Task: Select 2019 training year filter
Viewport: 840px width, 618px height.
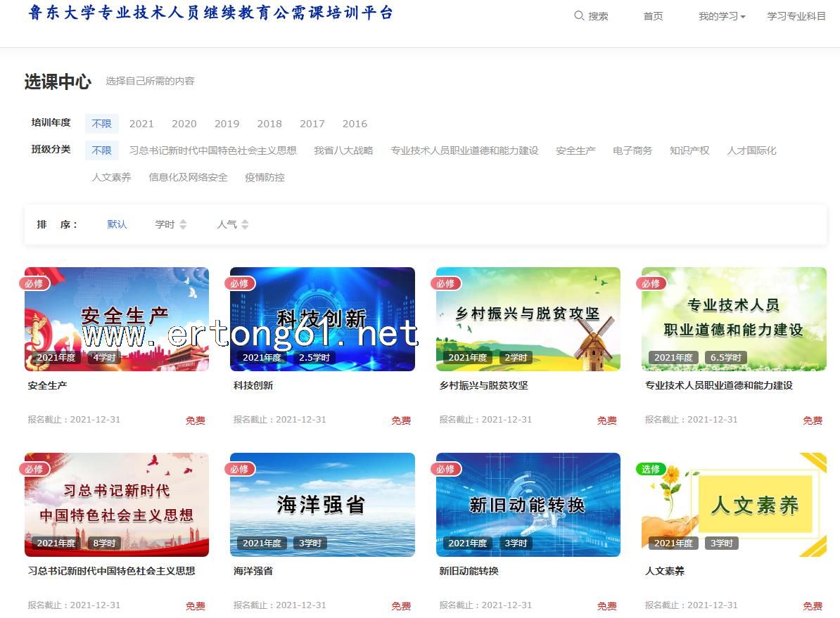Action: 227,124
